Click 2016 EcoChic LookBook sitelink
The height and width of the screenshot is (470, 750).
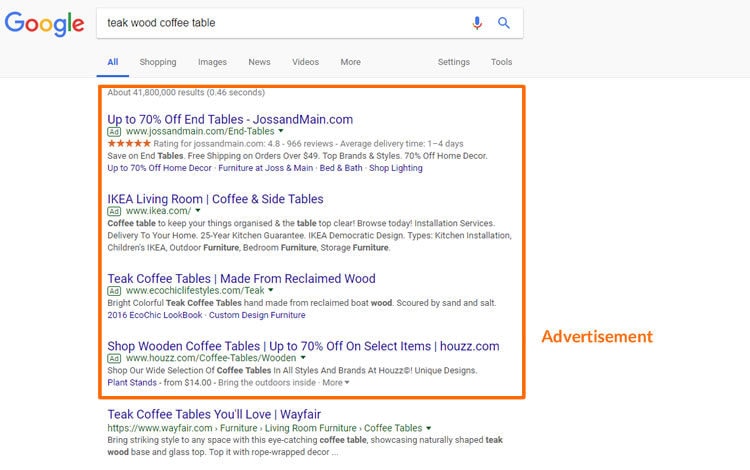point(155,315)
